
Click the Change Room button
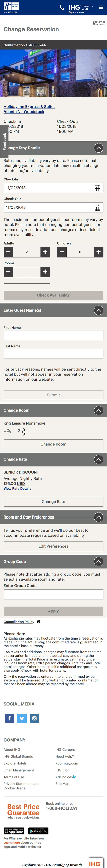pyautogui.click(x=53, y=444)
